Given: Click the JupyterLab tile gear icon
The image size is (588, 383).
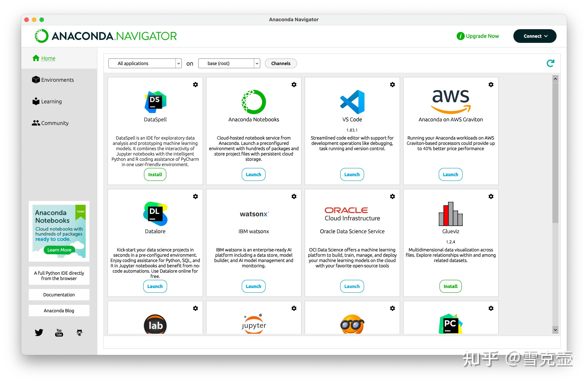Looking at the screenshot, I should pos(195,308).
